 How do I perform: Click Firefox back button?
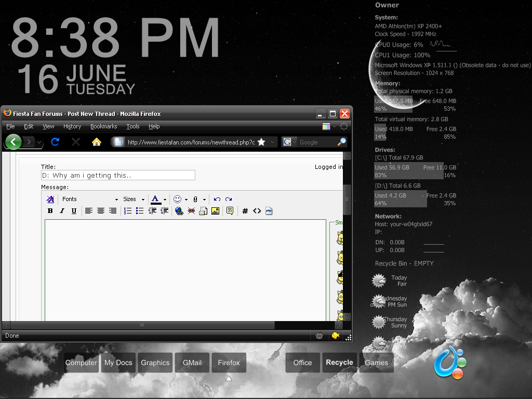[14, 142]
